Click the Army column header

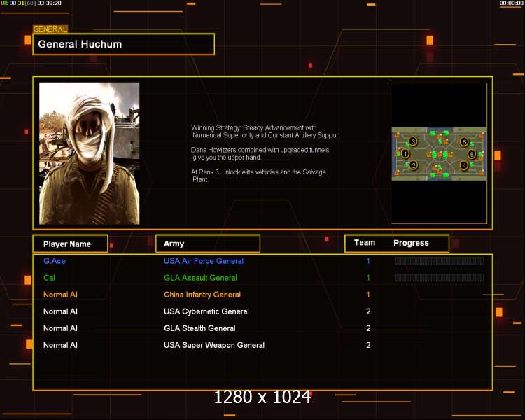point(208,244)
